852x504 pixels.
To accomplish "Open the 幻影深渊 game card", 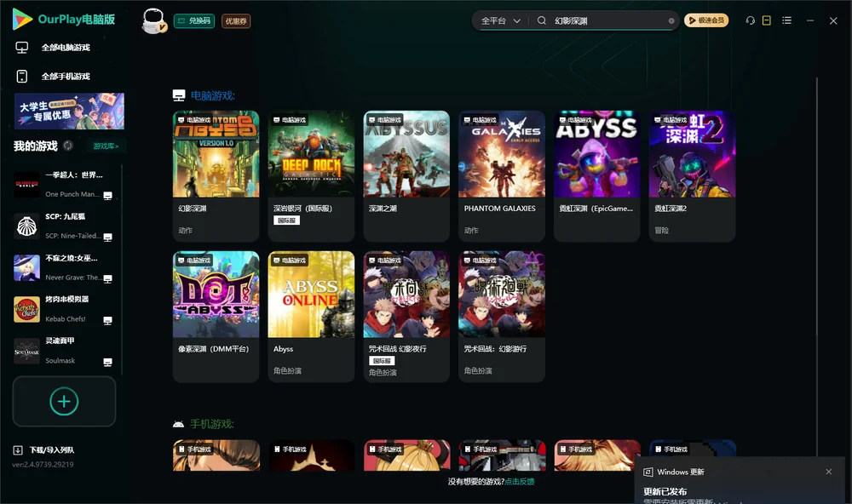I will tap(216, 176).
